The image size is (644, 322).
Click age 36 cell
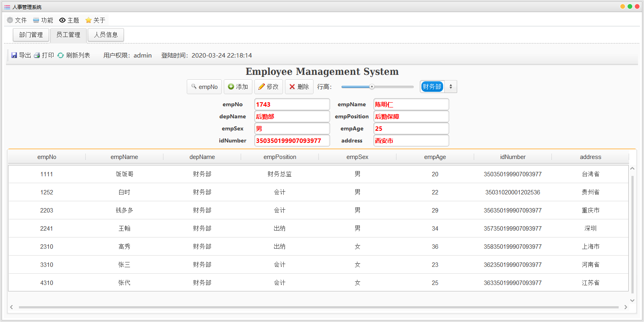point(435,247)
